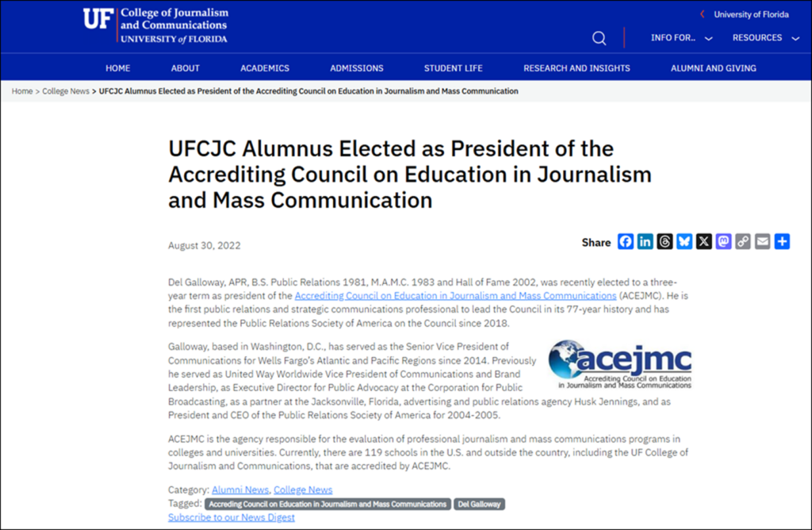The width and height of the screenshot is (812, 530).
Task: Go to College News breadcrumb
Action: [x=66, y=91]
